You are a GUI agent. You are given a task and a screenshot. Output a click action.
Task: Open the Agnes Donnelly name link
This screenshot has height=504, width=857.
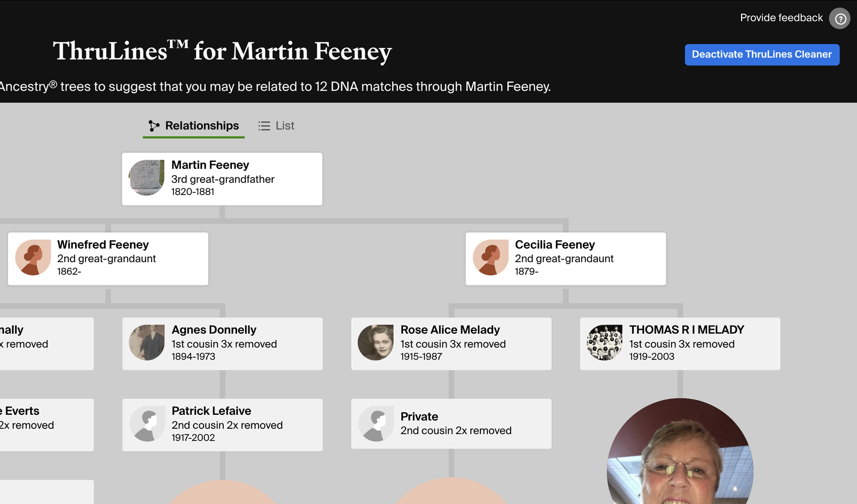click(x=214, y=330)
